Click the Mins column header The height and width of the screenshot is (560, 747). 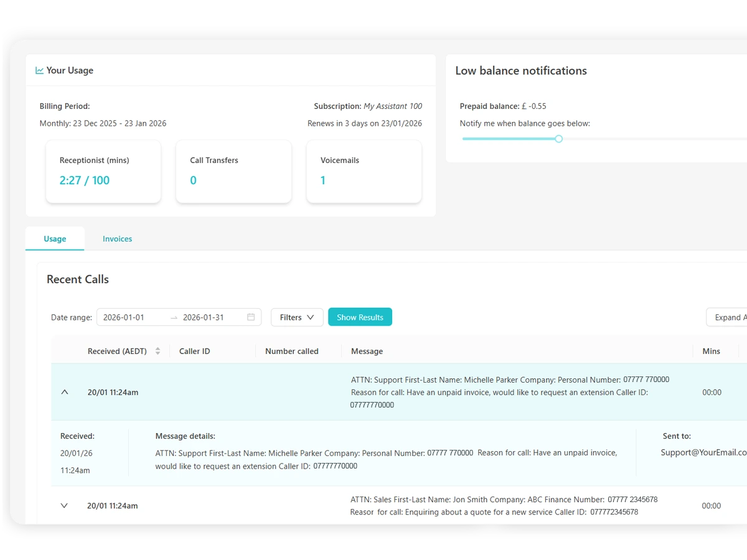(x=711, y=352)
